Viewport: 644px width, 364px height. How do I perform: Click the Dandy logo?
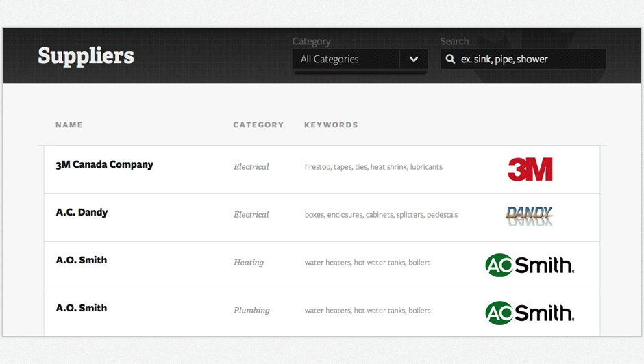point(529,216)
